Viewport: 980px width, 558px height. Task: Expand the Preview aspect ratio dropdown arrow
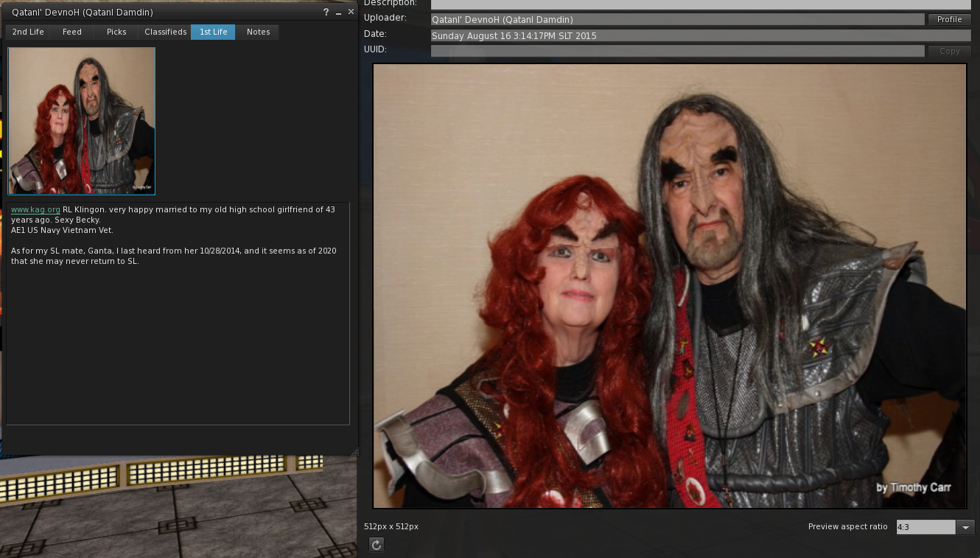pos(965,527)
